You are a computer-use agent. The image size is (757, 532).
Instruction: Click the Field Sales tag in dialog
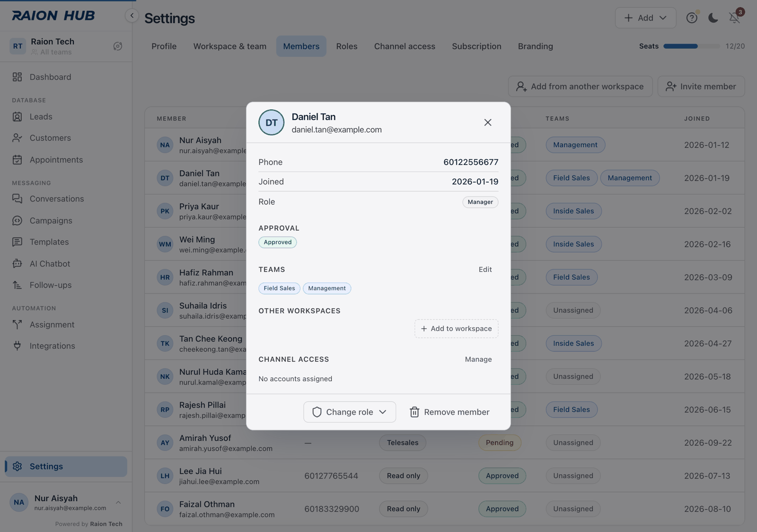tap(279, 288)
